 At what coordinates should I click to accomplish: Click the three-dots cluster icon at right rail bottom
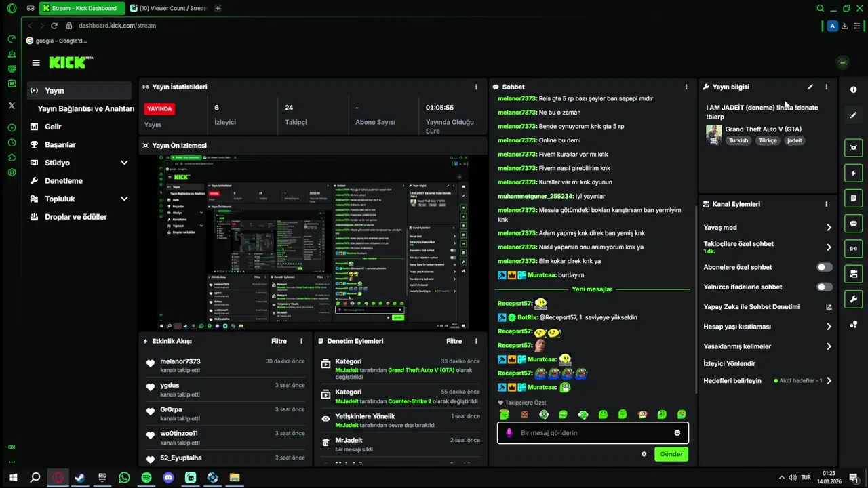[853, 325]
